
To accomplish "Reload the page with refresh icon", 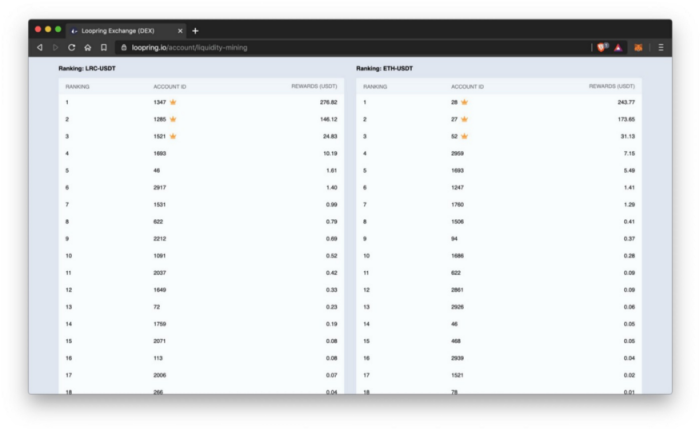I will [71, 47].
